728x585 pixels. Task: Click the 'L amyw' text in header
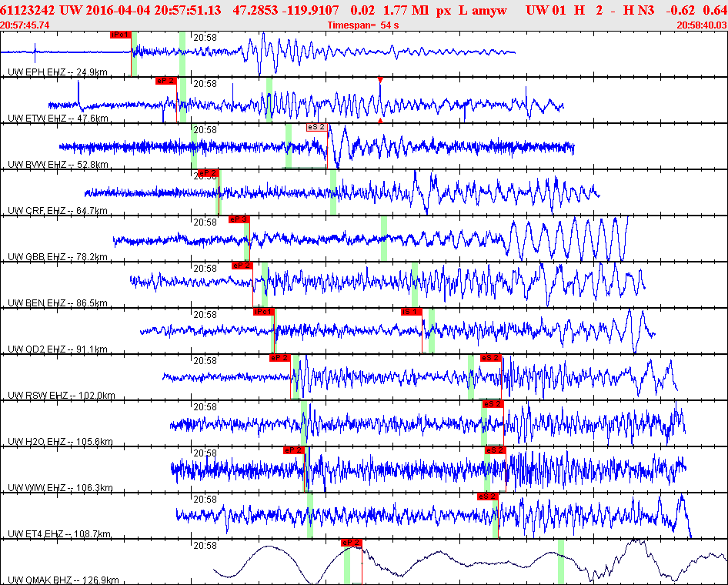tap(483, 10)
